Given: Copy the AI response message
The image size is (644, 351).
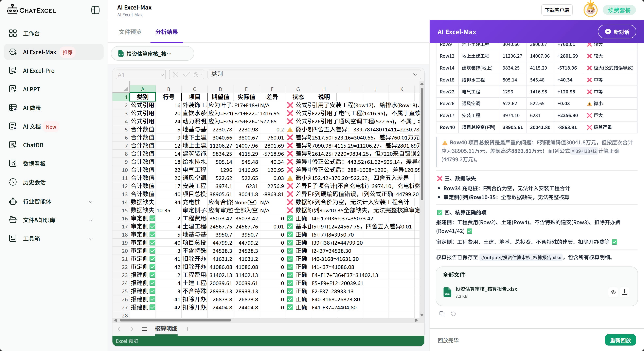Looking at the screenshot, I should [442, 314].
